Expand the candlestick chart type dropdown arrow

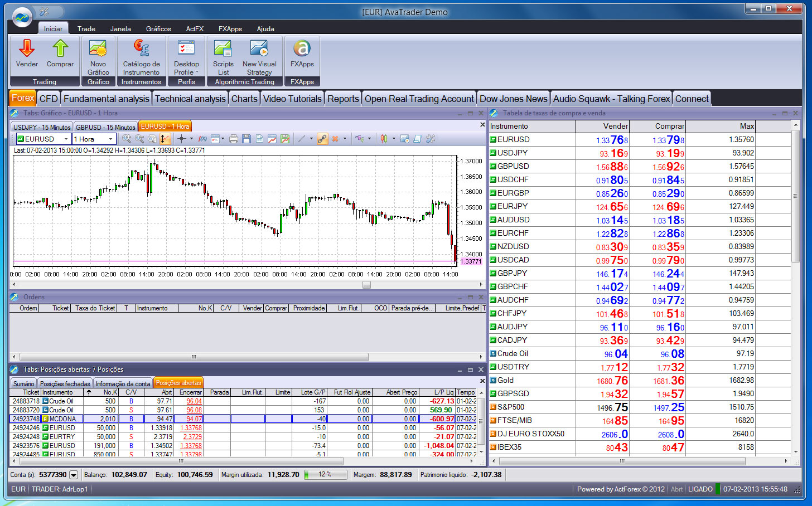coord(394,139)
